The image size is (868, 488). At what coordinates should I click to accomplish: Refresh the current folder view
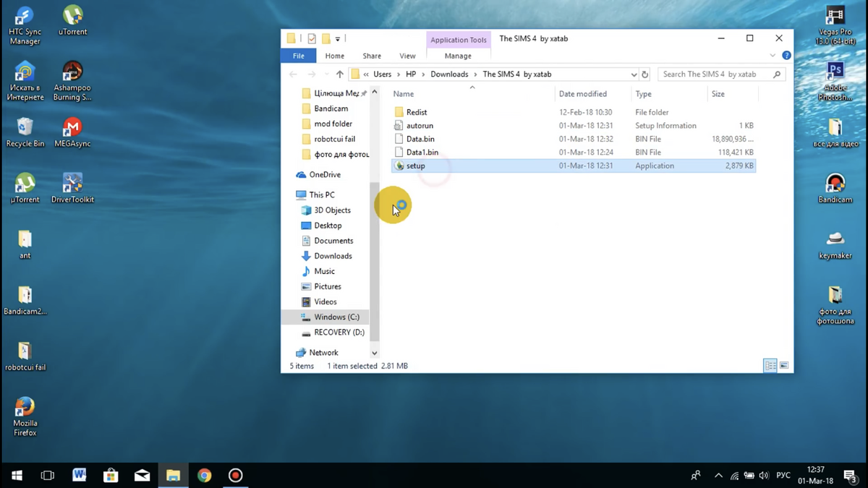point(645,74)
